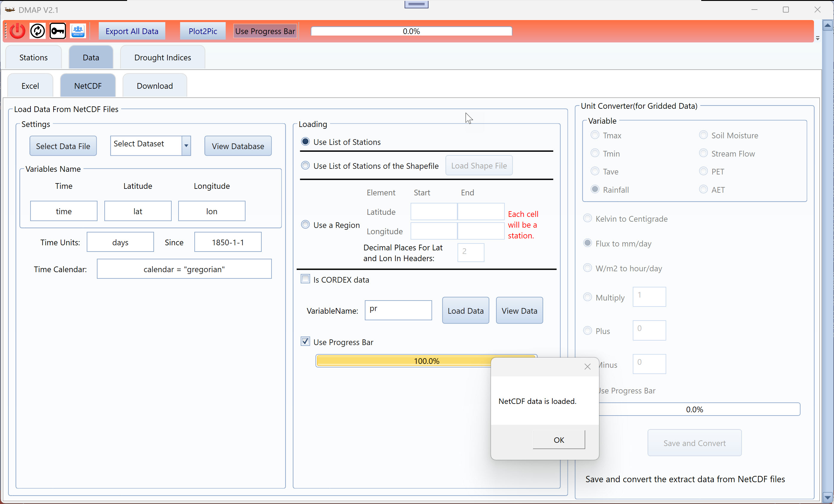Select the NetCDF sub-tab
834x504 pixels.
(88, 86)
